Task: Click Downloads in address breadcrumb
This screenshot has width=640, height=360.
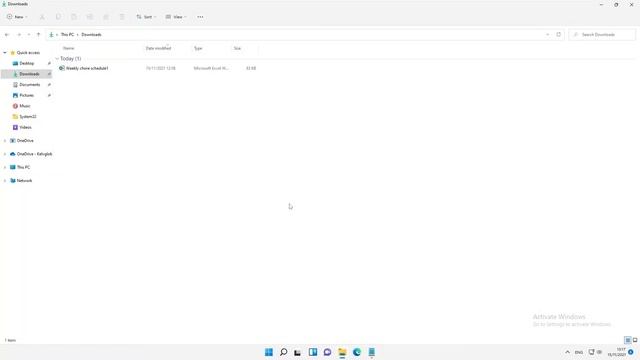Action: tap(91, 35)
